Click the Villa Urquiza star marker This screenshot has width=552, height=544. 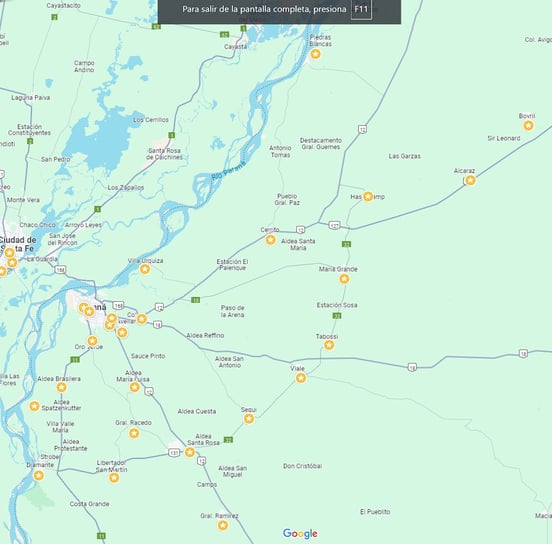tap(145, 269)
